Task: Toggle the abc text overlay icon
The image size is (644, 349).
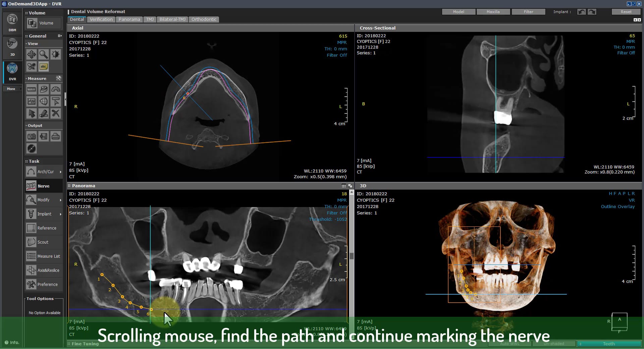Action: [44, 66]
